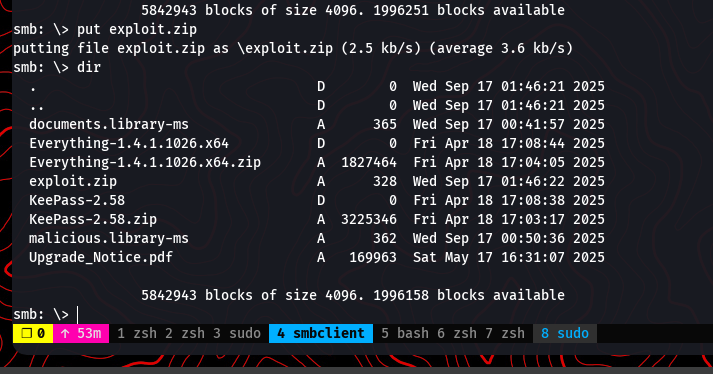Select the active 4 smbclient window tab
This screenshot has width=713, height=374.
coord(321,334)
